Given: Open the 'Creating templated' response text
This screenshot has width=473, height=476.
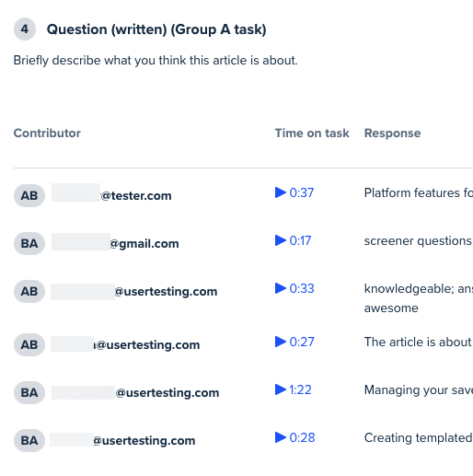Looking at the screenshot, I should click(419, 438).
